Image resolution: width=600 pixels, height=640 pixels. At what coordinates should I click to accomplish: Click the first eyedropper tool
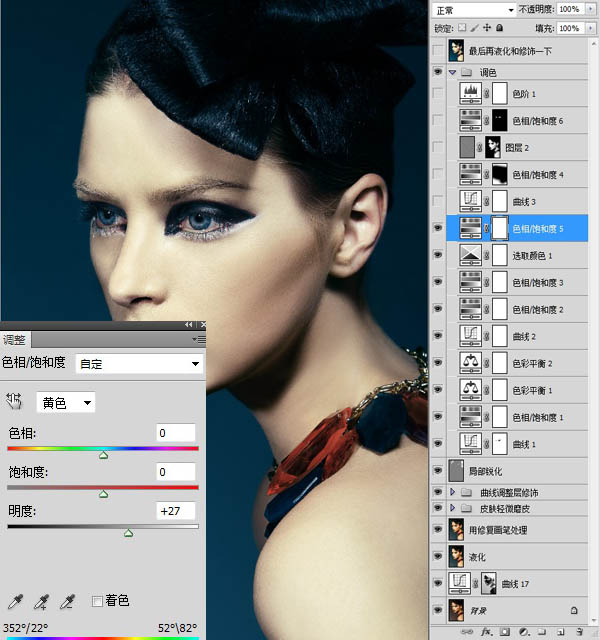click(14, 601)
